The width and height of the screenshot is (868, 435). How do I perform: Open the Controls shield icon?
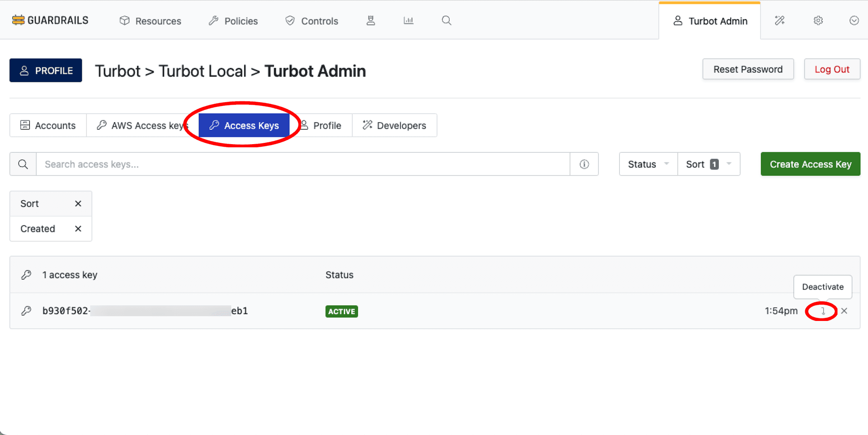290,20
